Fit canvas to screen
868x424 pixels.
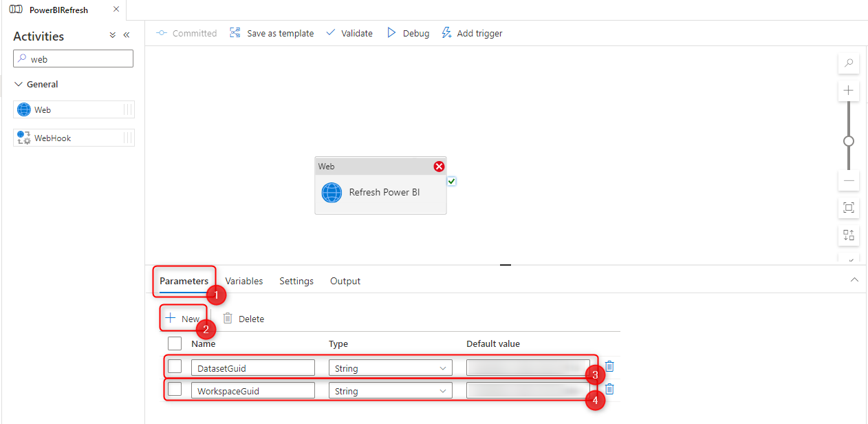[x=849, y=207]
